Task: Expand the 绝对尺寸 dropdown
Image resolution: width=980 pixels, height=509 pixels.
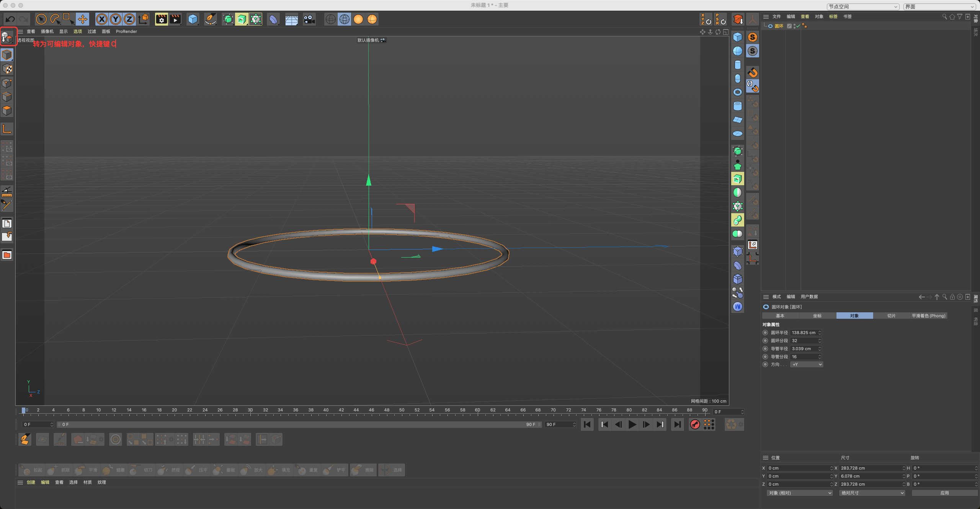Action: click(x=872, y=493)
